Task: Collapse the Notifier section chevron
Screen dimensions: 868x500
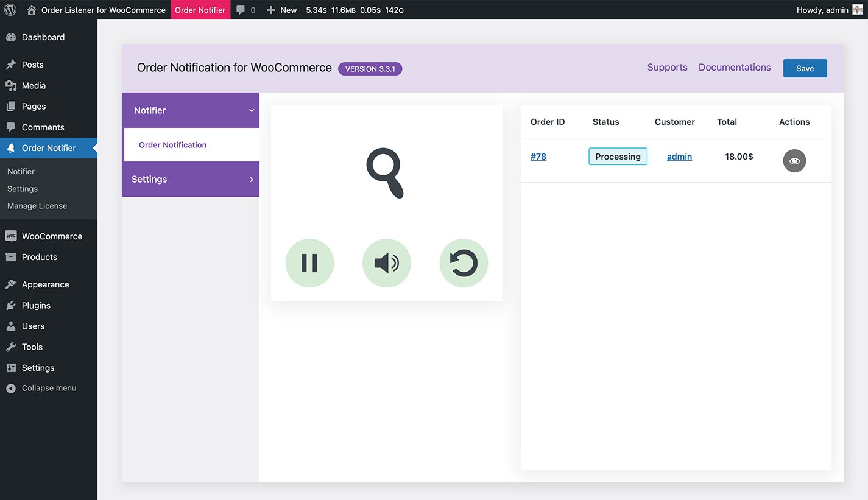Action: pyautogui.click(x=252, y=111)
